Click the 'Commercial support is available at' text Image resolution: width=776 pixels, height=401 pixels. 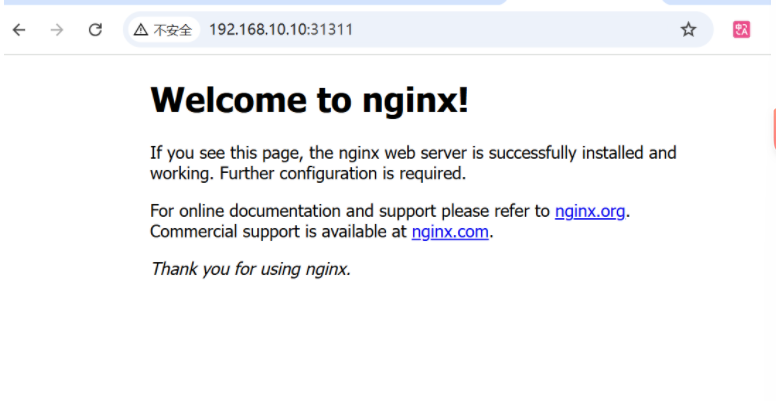coord(278,232)
